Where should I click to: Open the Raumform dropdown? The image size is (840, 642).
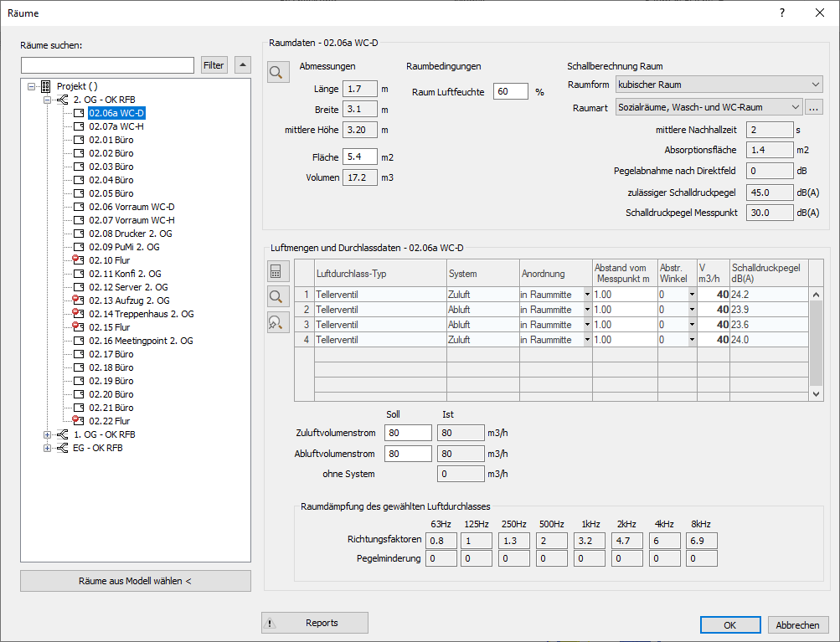(815, 85)
